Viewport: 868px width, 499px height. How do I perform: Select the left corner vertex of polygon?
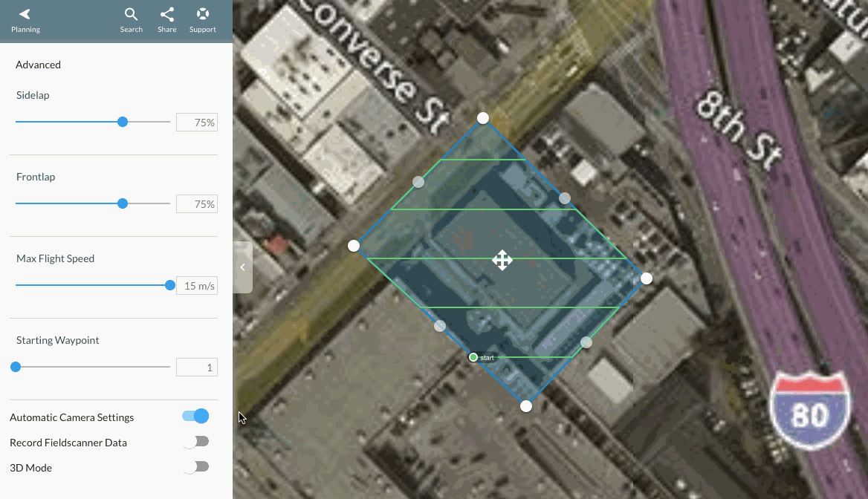(354, 246)
